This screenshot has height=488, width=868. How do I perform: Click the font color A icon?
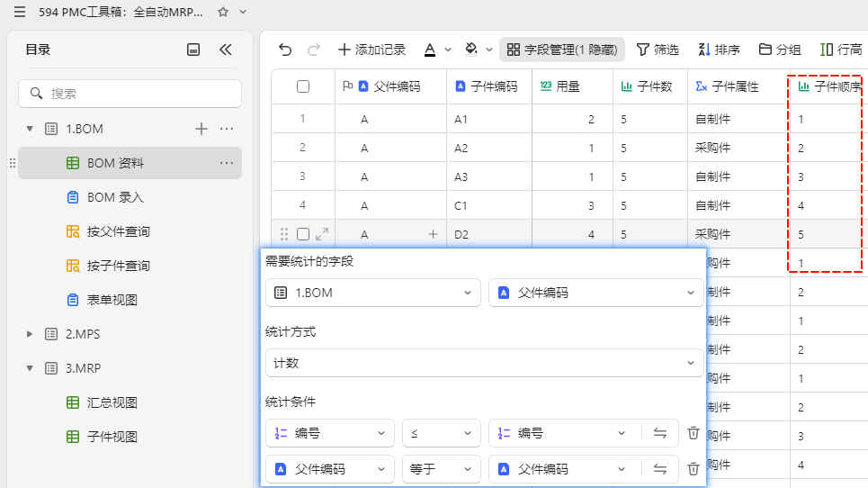tap(430, 50)
